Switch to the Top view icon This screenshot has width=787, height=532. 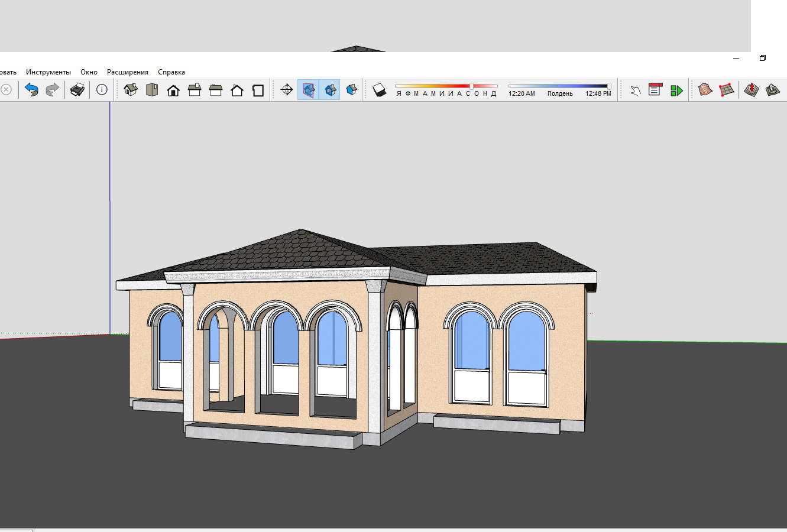(x=152, y=90)
